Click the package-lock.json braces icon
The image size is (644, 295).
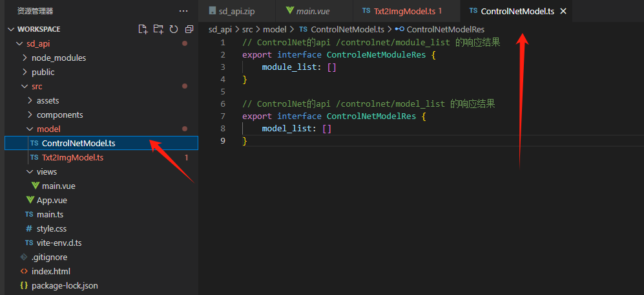point(24,285)
